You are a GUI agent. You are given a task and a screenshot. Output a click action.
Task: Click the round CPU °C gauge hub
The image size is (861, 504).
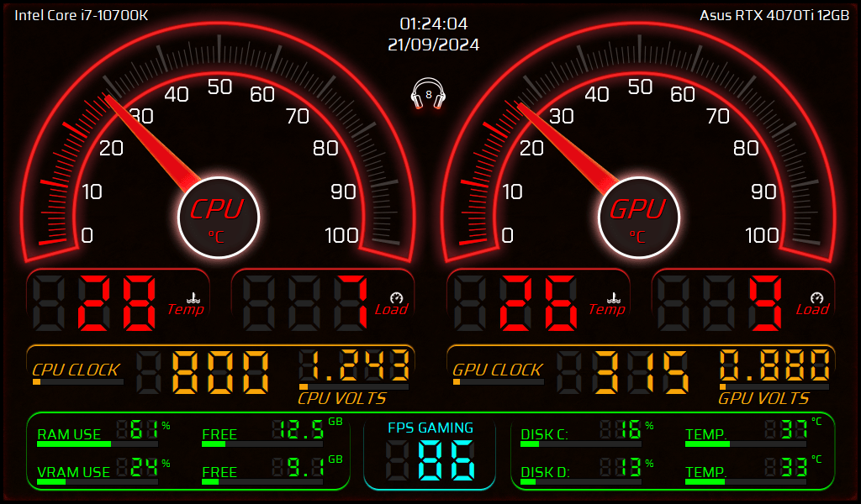click(x=219, y=218)
